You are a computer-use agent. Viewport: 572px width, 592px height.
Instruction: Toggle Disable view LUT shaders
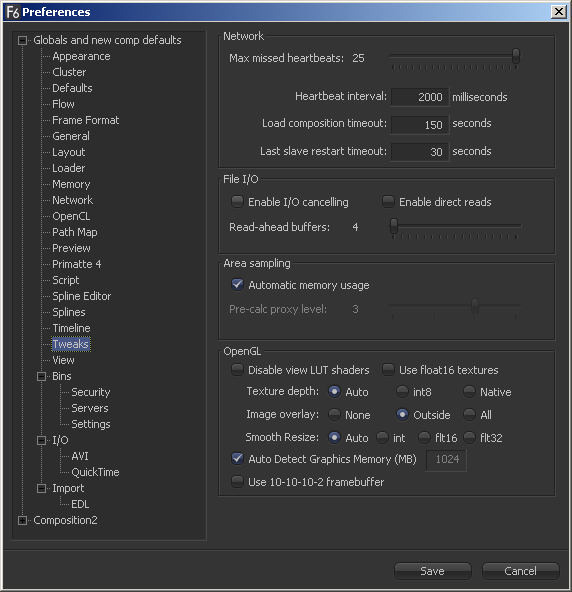[237, 369]
